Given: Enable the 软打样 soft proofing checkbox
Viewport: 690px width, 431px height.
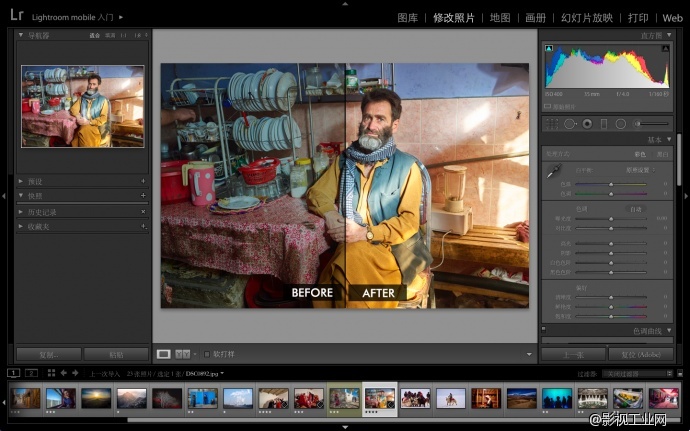Looking at the screenshot, I should tap(208, 353).
